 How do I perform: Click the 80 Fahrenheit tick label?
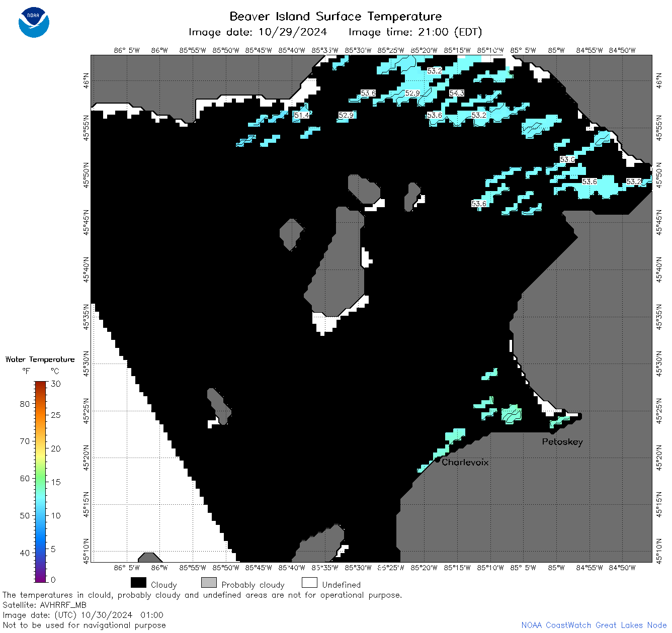pos(25,404)
